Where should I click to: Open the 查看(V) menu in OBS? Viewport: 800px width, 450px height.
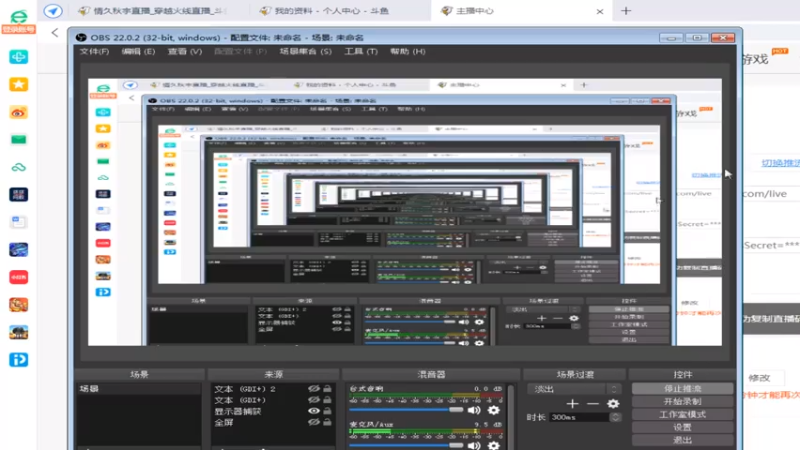pyautogui.click(x=185, y=52)
